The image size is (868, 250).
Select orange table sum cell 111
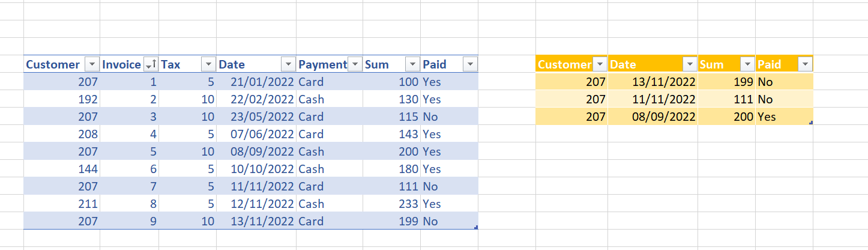tap(727, 99)
